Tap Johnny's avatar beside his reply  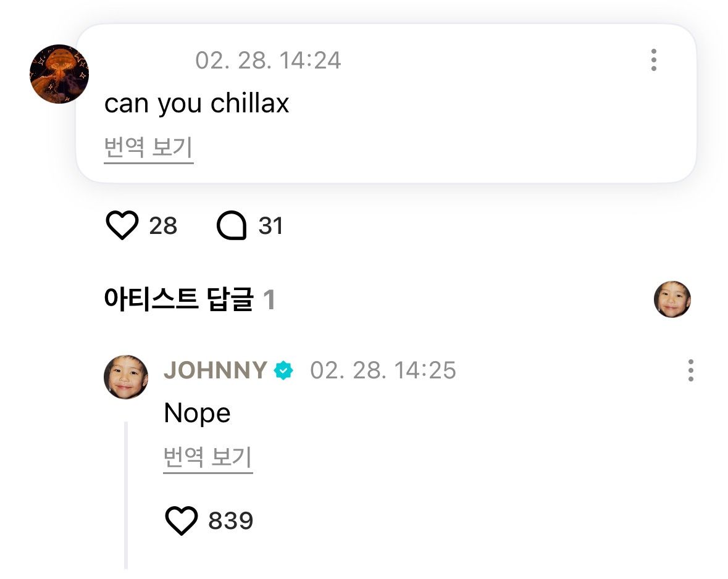click(x=126, y=377)
